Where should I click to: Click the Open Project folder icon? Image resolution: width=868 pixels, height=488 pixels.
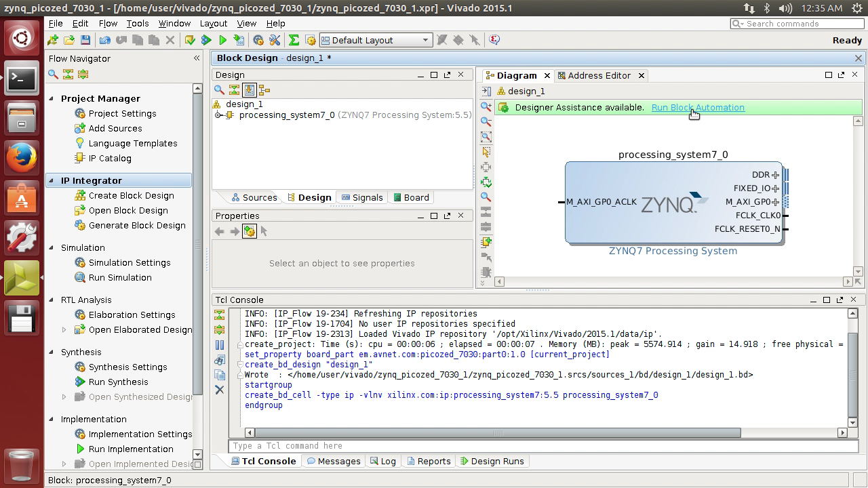(x=69, y=40)
